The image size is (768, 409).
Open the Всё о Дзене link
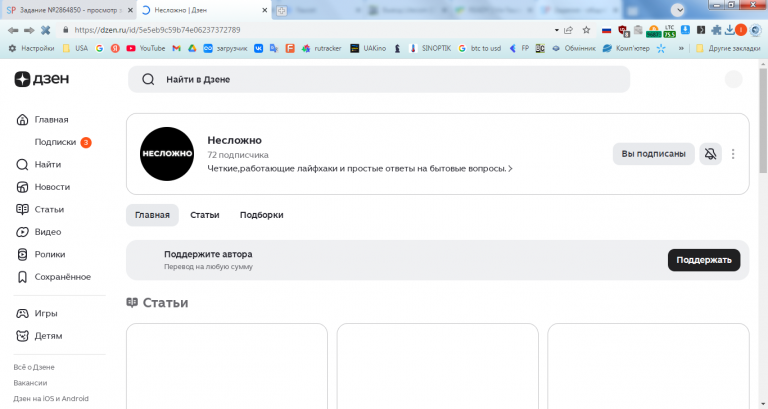(x=34, y=367)
